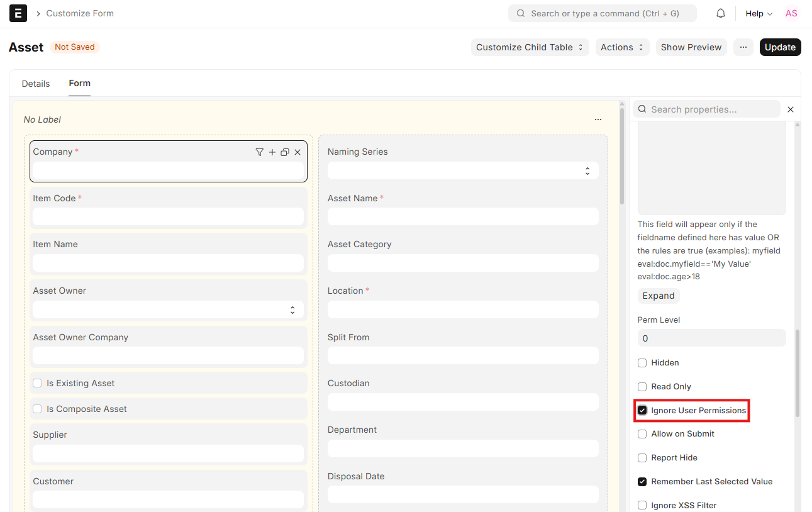Viewport: 812px width, 512px height.
Task: Uncheck Ignore User Permissions
Action: (642, 411)
